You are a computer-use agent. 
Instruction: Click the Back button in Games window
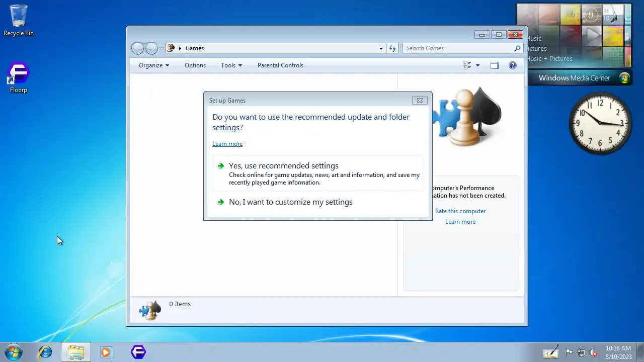(x=137, y=48)
